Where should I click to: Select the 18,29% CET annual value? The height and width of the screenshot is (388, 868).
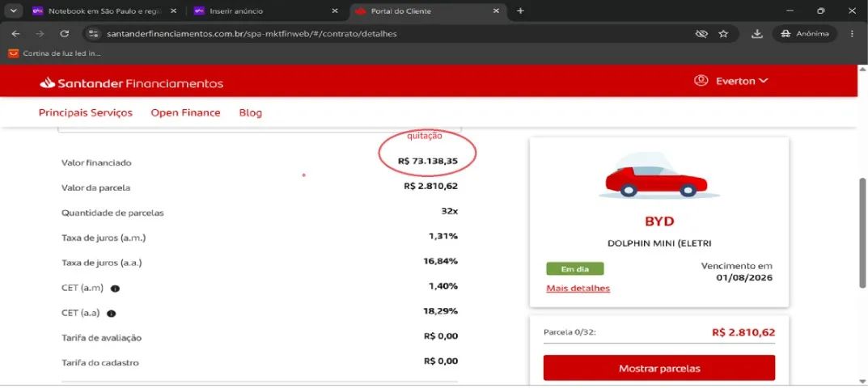[x=441, y=311]
